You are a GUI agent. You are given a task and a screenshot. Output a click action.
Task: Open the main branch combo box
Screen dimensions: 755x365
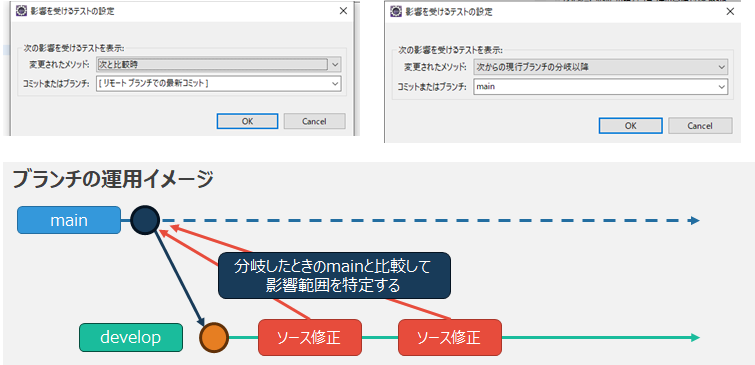pos(600,87)
